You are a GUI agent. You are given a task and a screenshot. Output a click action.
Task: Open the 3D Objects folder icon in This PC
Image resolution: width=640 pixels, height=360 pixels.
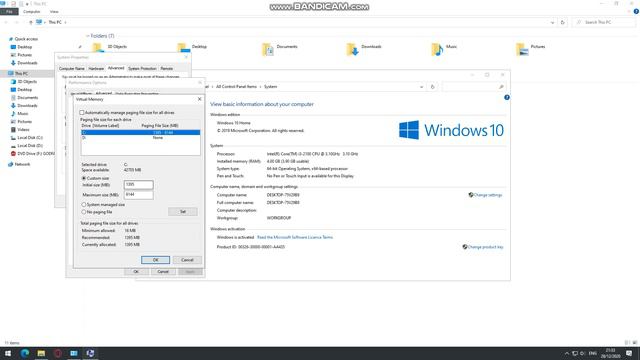(x=98, y=47)
